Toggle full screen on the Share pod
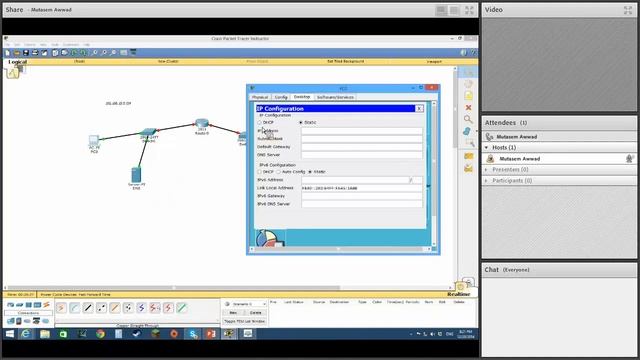640x360 pixels. click(x=469, y=10)
